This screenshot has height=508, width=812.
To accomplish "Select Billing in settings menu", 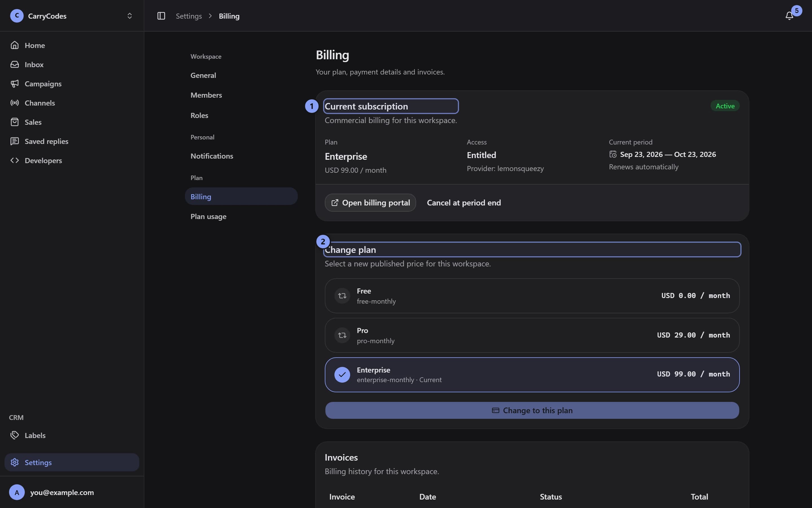I will click(241, 196).
